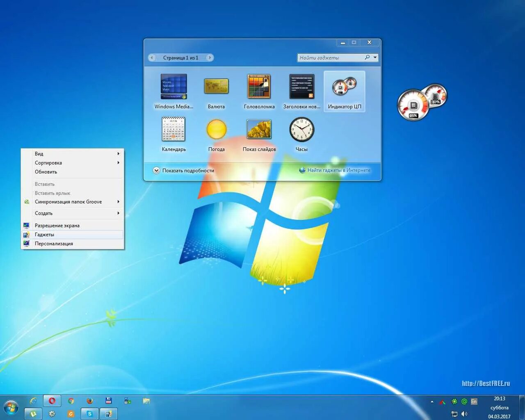Switch to Opera browser in taskbar
This screenshot has height=420, width=525.
52,401
